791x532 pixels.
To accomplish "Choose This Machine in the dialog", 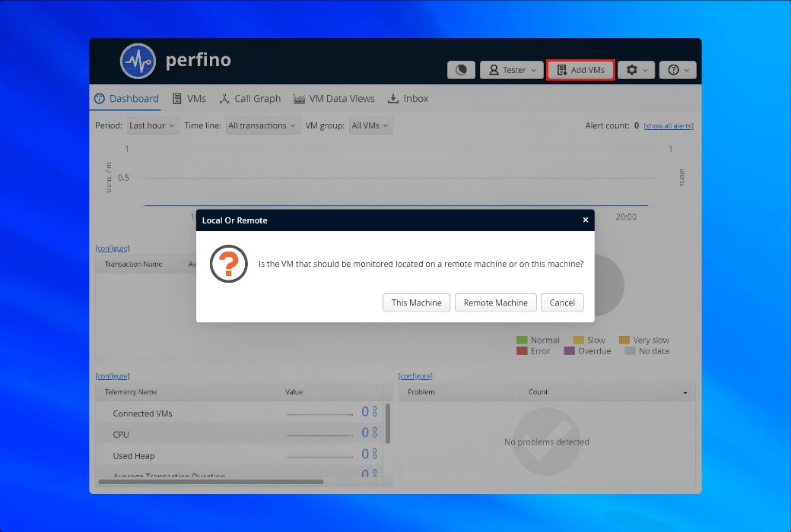I will coord(416,302).
